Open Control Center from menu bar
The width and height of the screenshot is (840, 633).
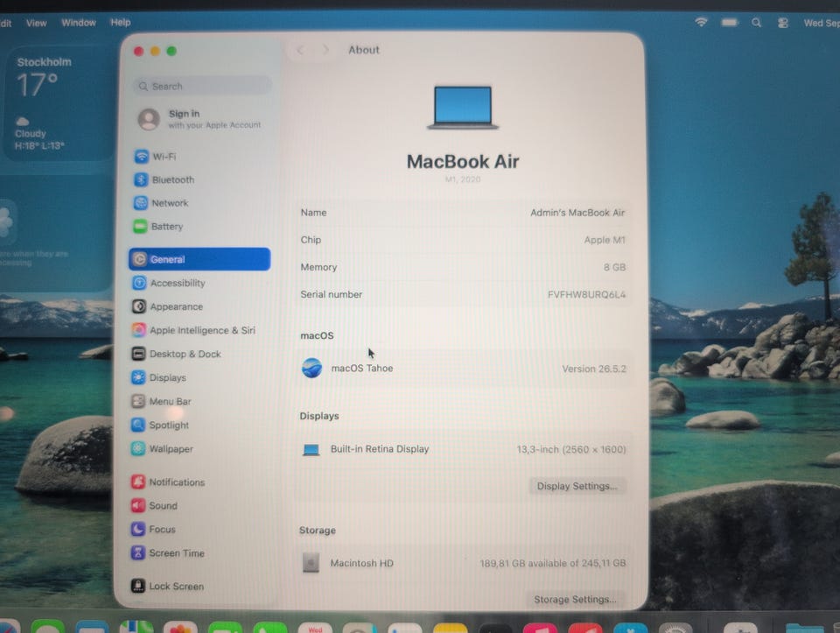(782, 23)
